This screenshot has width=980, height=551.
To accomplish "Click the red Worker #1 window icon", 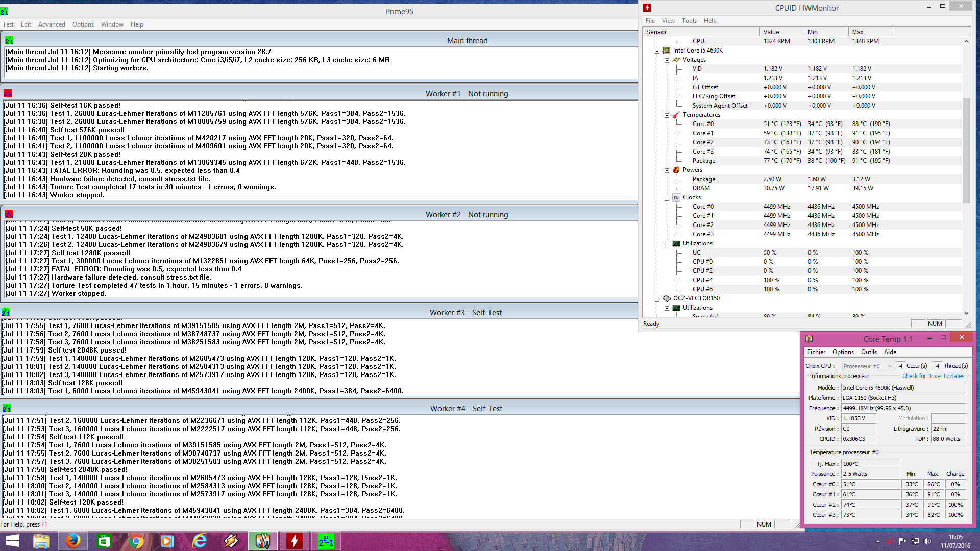I will 8,93.
